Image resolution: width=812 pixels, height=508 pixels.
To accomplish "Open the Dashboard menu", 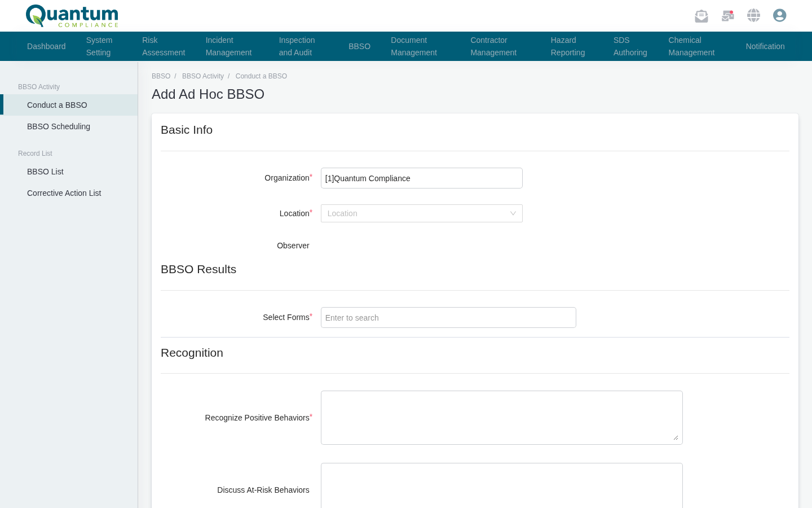I will [x=46, y=46].
